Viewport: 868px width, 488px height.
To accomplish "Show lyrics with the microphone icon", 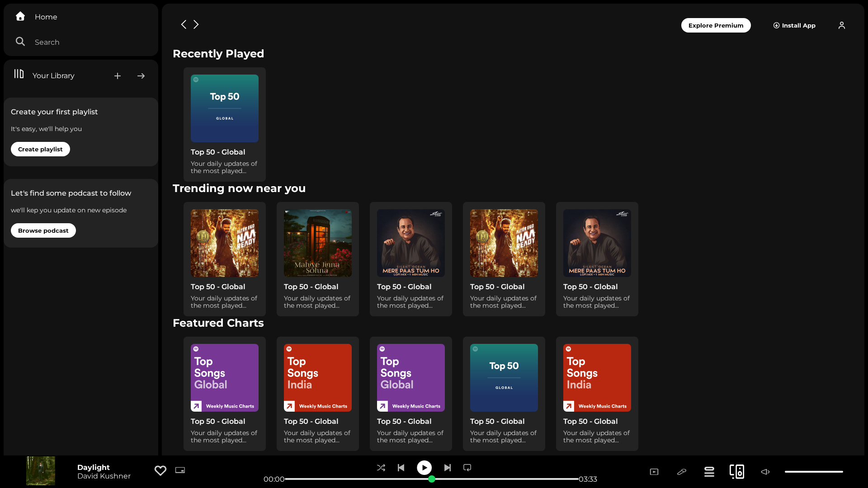I will pyautogui.click(x=682, y=472).
